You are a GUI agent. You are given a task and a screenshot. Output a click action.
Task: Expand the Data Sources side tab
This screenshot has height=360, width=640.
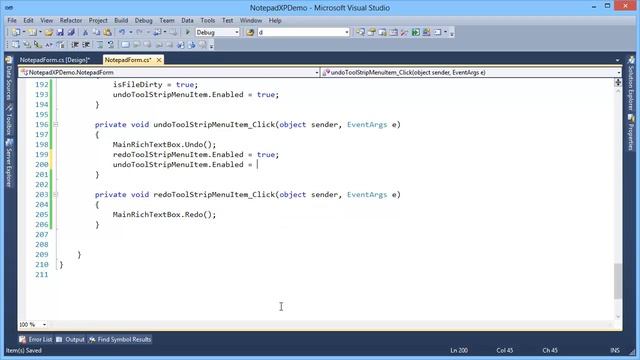pos(9,78)
